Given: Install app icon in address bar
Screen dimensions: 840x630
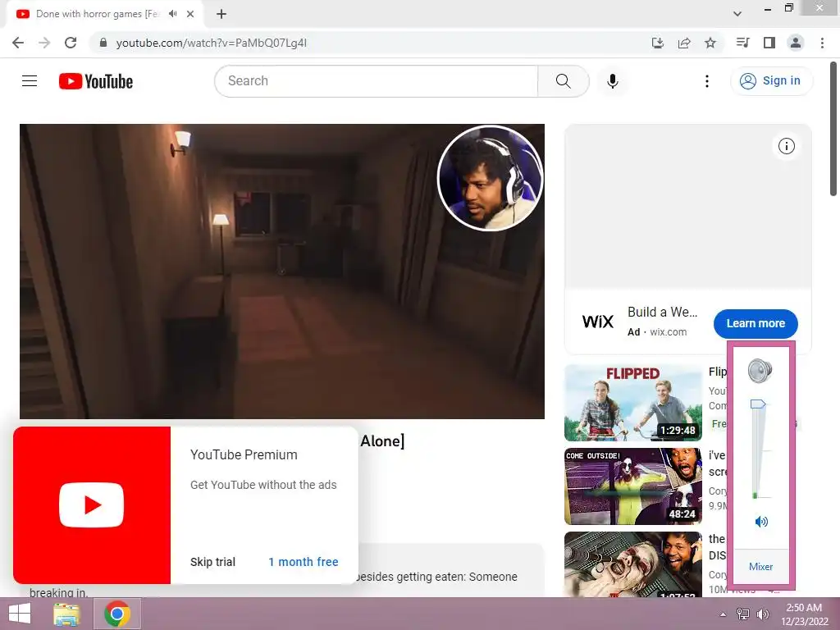Looking at the screenshot, I should tap(658, 43).
